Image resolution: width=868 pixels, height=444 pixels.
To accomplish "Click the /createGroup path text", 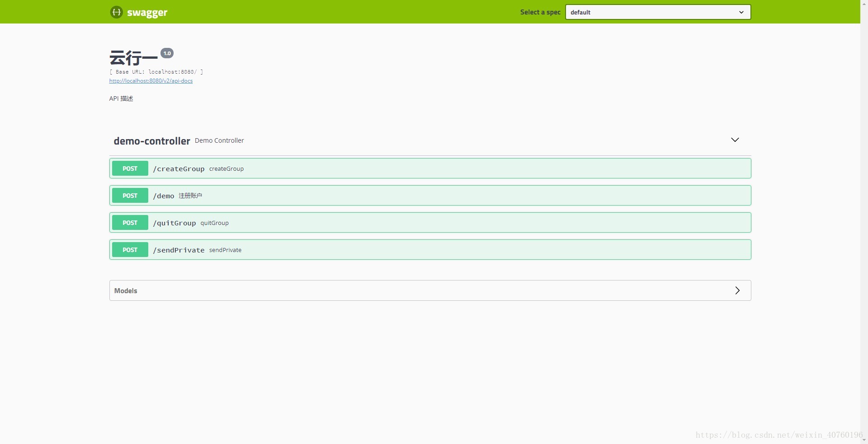I will tap(179, 169).
